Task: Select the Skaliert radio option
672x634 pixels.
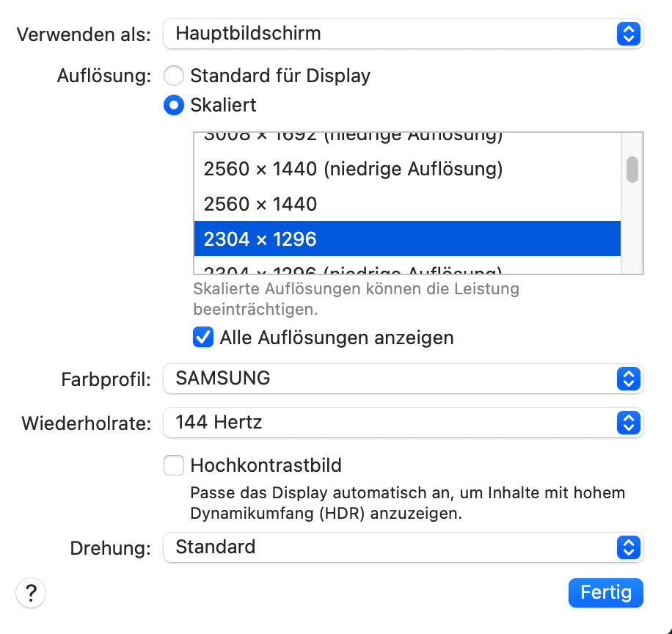Action: (x=174, y=106)
